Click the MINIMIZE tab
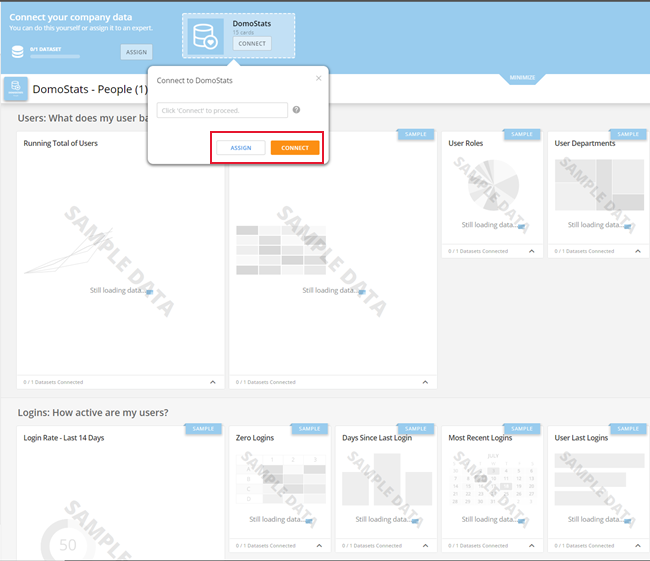This screenshot has height=561, width=650. pos(522,78)
